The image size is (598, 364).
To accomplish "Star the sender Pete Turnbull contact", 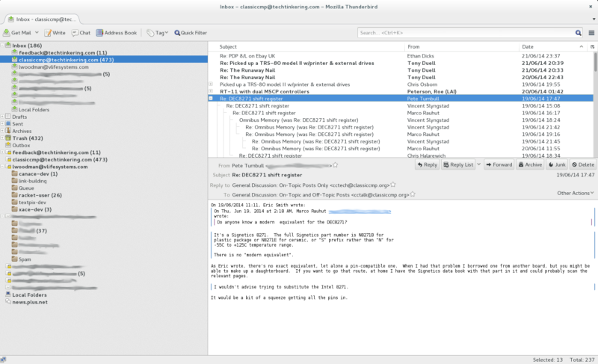I will click(335, 165).
